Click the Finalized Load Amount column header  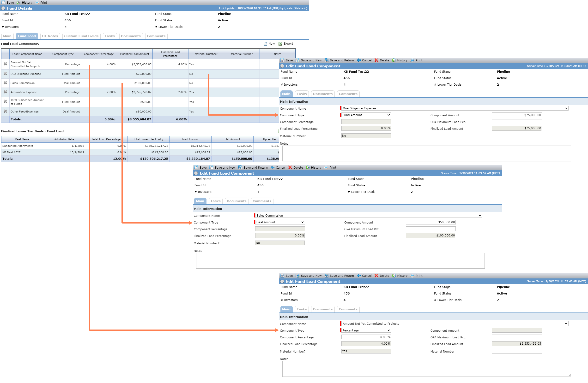pyautogui.click(x=134, y=54)
